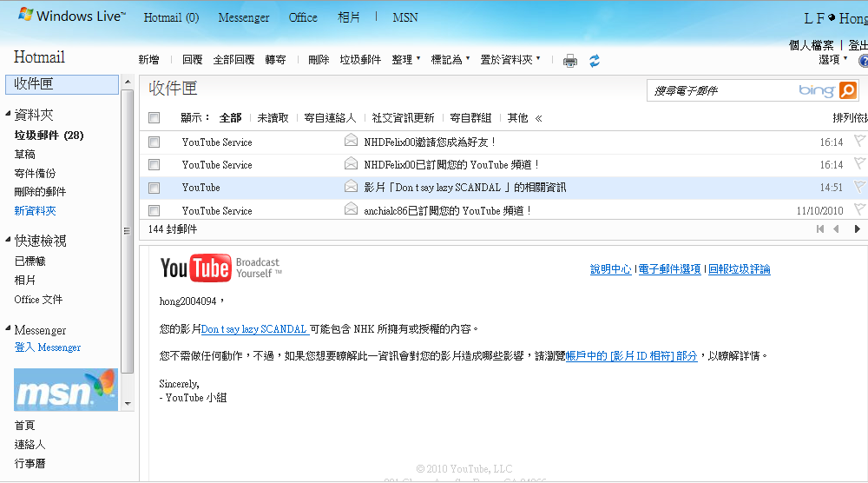Collapse the 快速檢視 section
The height and width of the screenshot is (483, 868).
click(x=8, y=240)
